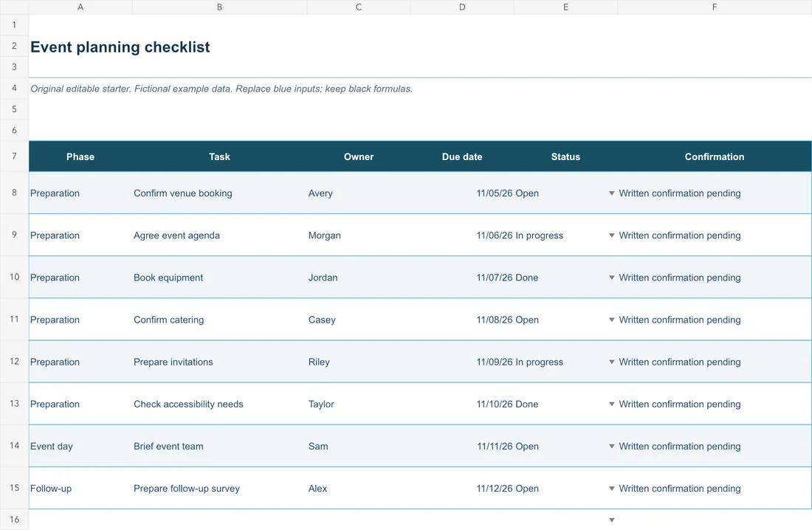
Task: Select the 'Agree event agenda' task cell
Action: coord(219,235)
